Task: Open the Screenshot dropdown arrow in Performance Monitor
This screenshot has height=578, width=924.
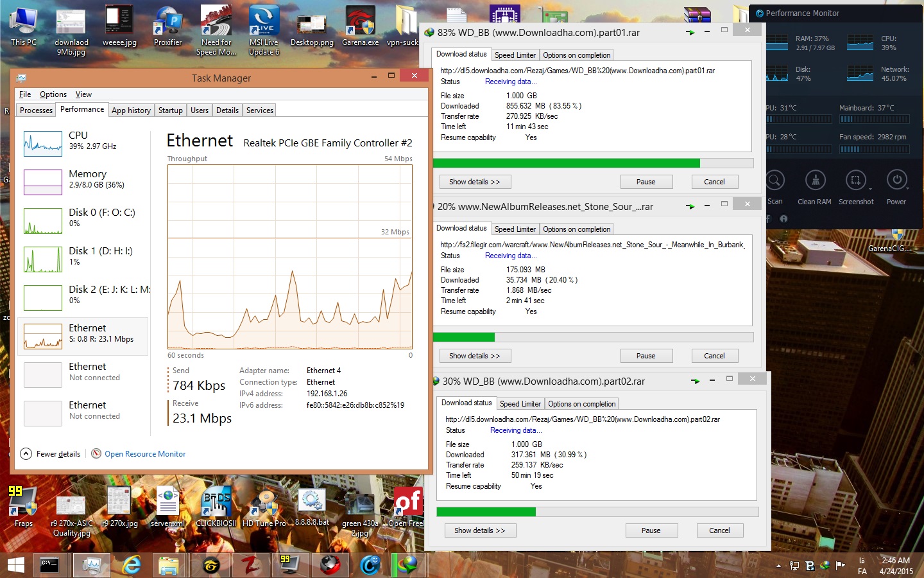Action: pyautogui.click(x=870, y=189)
